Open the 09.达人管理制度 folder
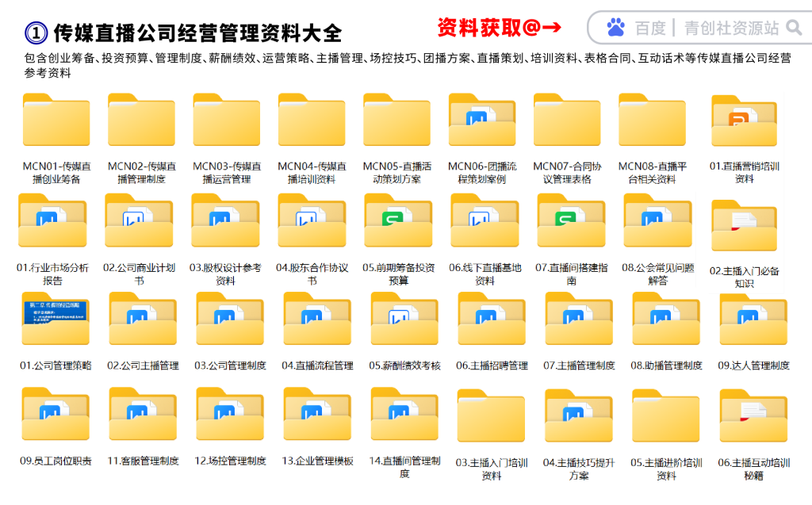 click(x=753, y=319)
